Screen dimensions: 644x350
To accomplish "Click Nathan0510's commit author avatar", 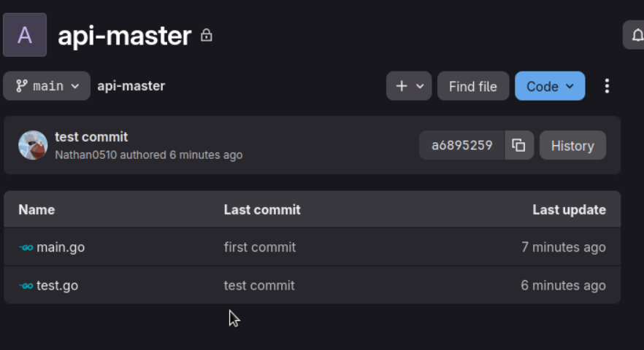I will pos(33,145).
